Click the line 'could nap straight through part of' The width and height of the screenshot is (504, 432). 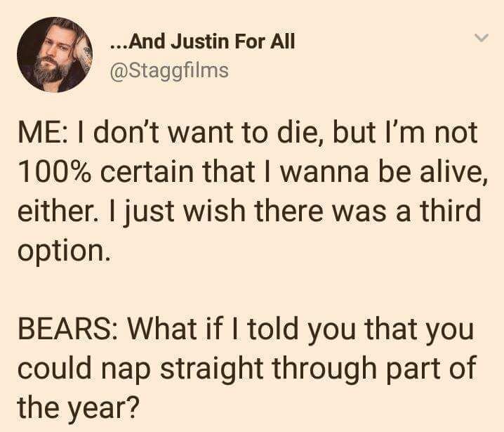(x=246, y=369)
